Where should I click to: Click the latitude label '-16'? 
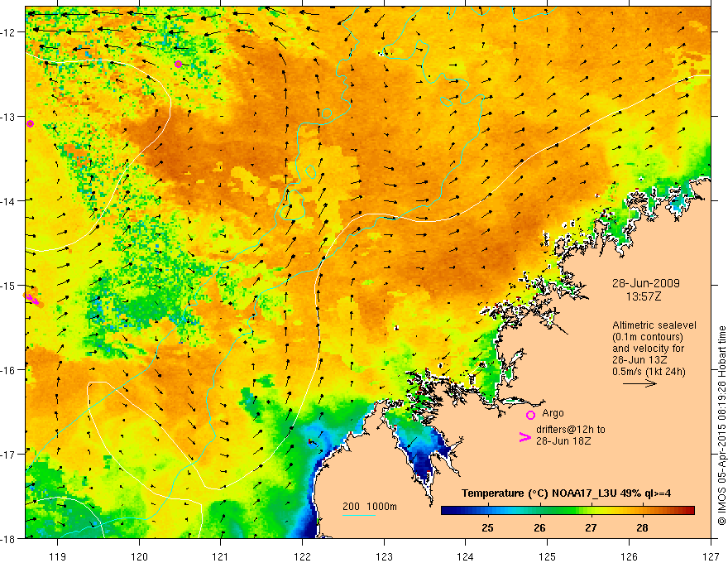[9, 370]
